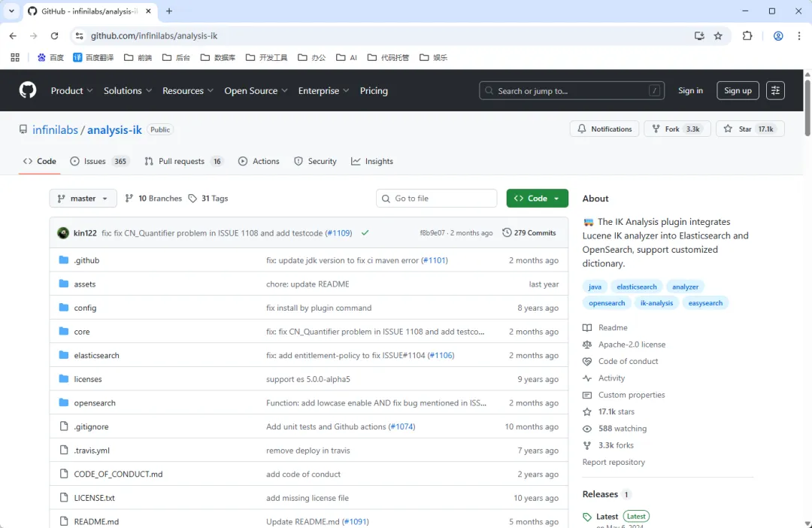Screen dimensions: 812x528
Task: Click the 31 Tags tag icon
Action: click(192, 199)
